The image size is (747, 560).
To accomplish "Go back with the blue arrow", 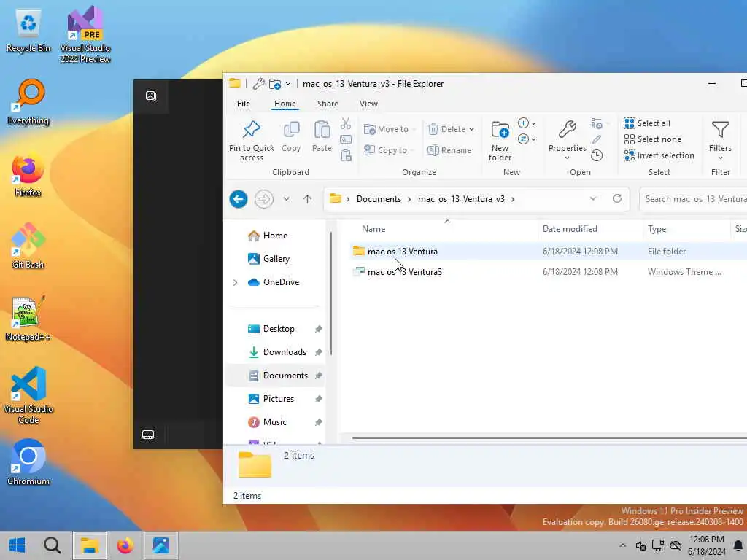I will [239, 199].
